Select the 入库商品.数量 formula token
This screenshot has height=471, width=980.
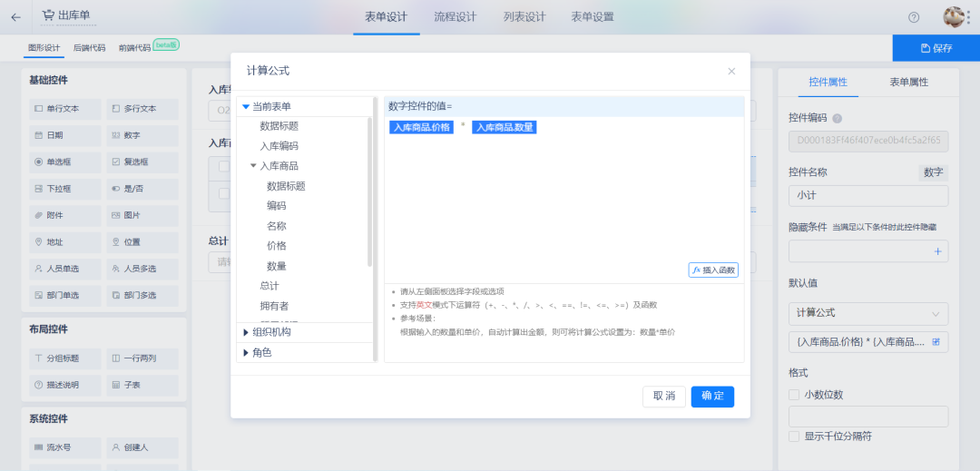tap(505, 127)
